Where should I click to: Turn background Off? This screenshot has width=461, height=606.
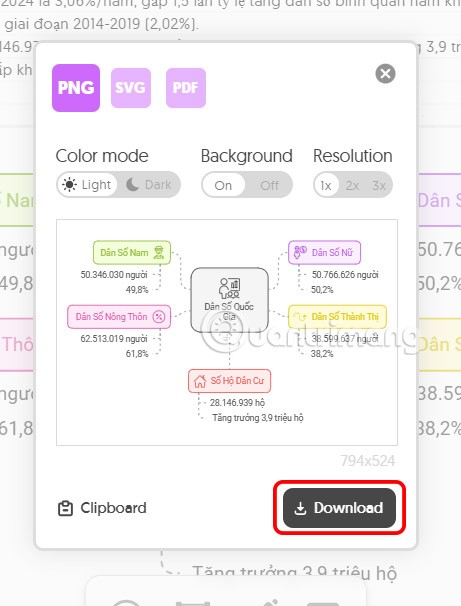(269, 185)
